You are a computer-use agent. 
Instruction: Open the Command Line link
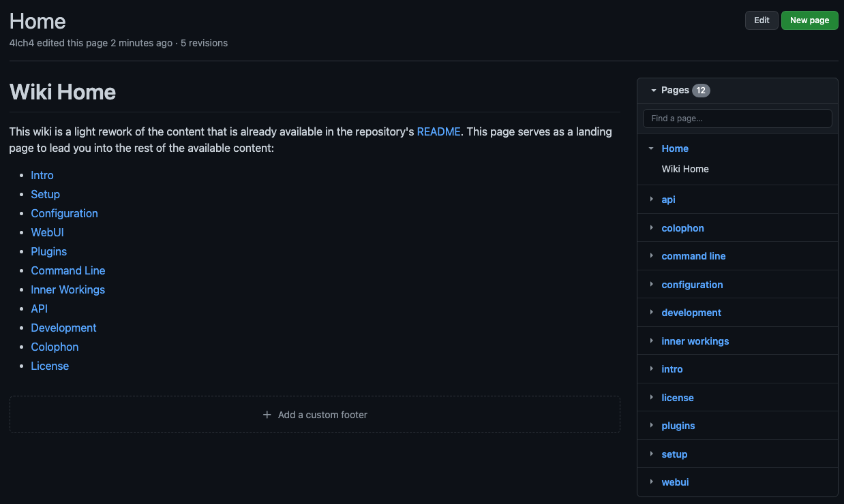[x=67, y=270]
